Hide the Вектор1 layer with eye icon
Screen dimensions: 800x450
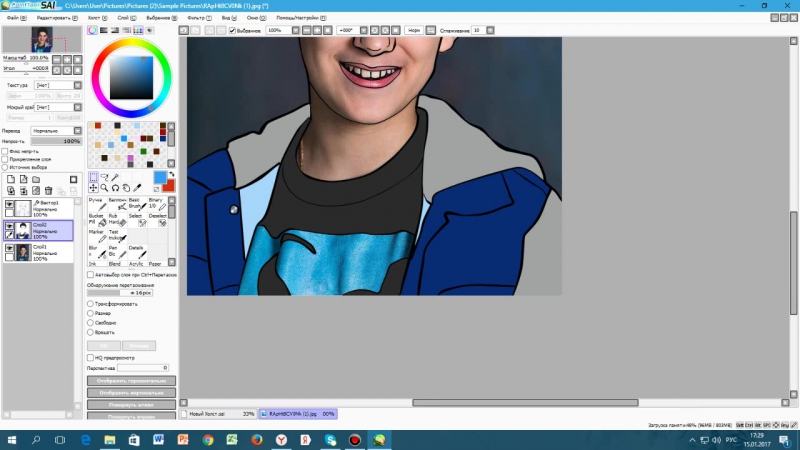tap(10, 205)
